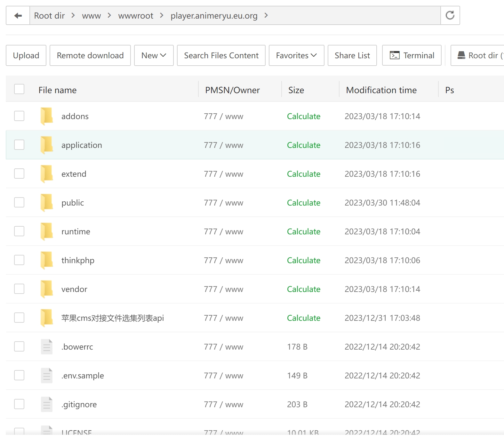Refresh the file list
Image resolution: width=504 pixels, height=437 pixels.
tap(450, 15)
